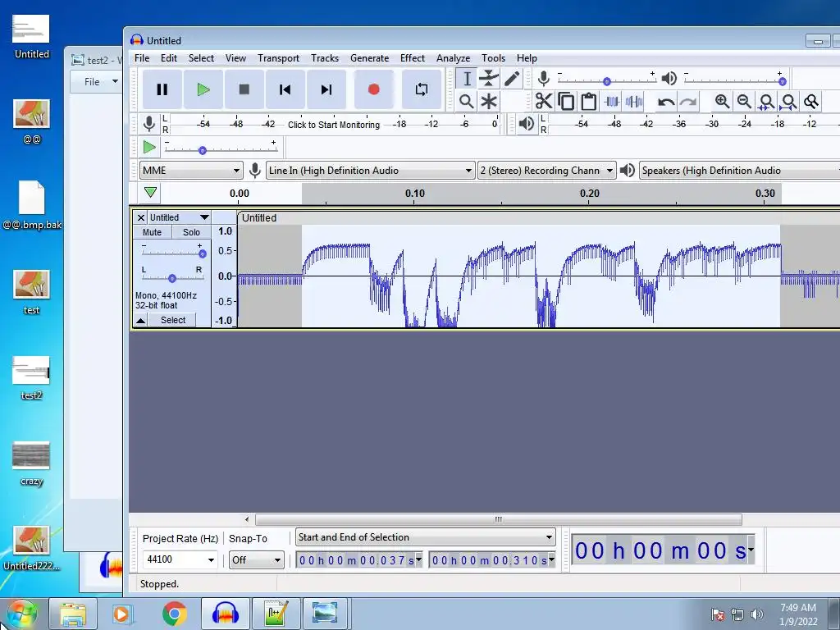Open the Generate menu
This screenshot has height=630, width=840.
[x=370, y=58]
